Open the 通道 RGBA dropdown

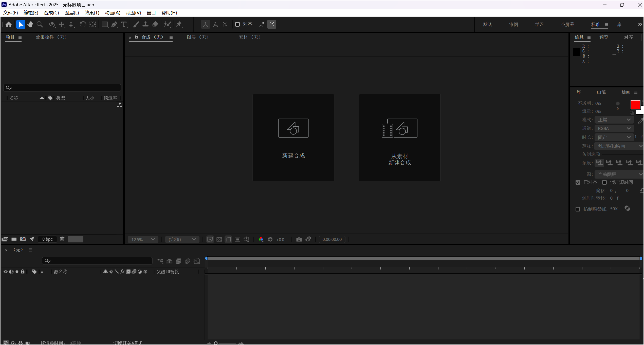pos(614,128)
